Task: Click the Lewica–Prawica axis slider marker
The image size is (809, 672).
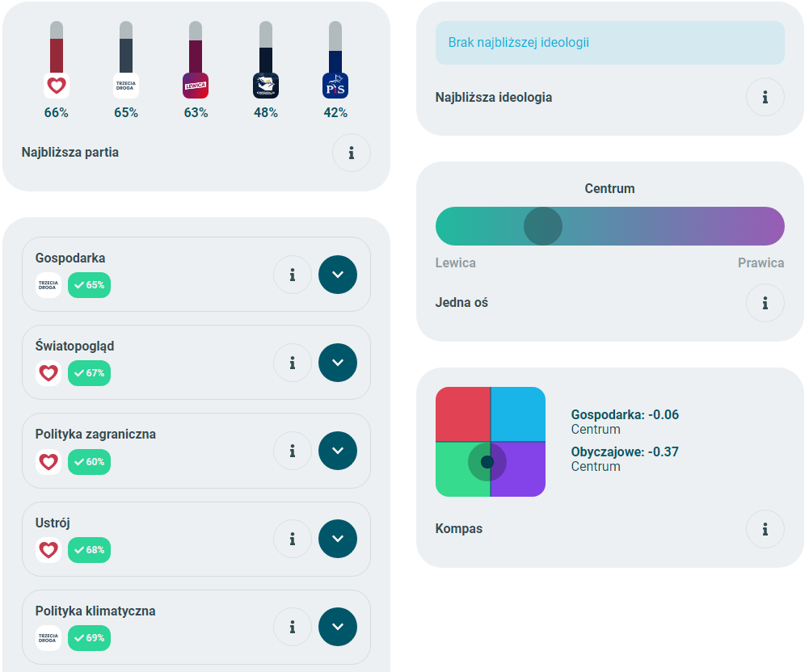Action: coord(543,226)
